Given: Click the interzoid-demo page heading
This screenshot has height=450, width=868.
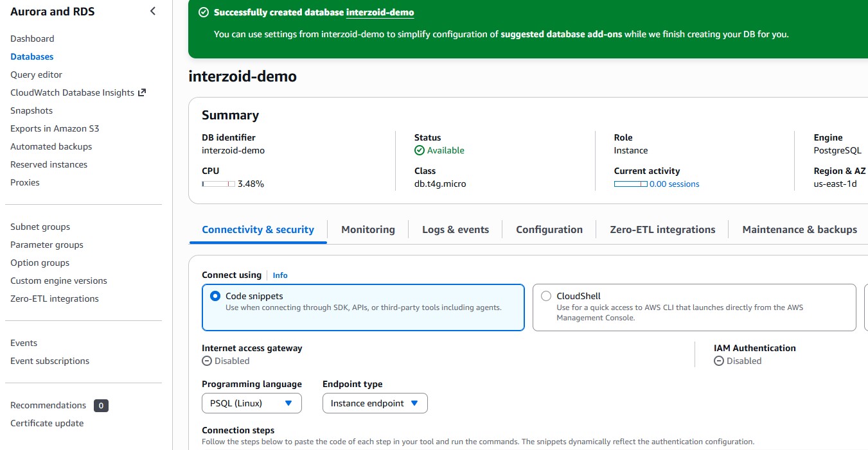Looking at the screenshot, I should [243, 76].
